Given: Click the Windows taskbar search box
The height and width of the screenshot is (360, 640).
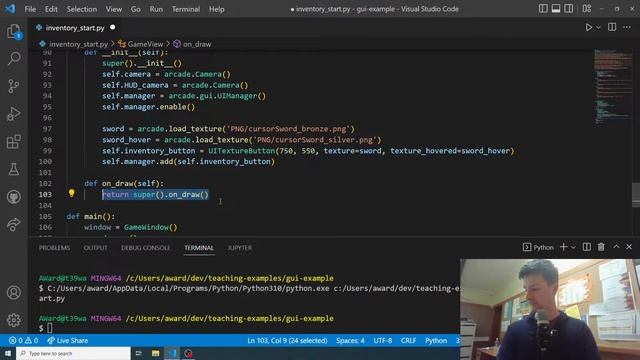Looking at the screenshot, I should (x=73, y=353).
